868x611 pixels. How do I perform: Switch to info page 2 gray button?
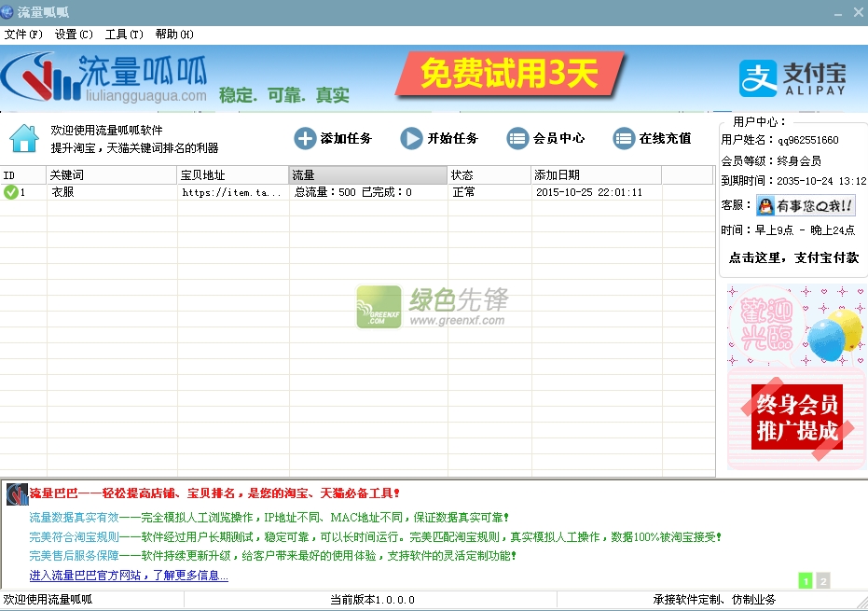[823, 581]
